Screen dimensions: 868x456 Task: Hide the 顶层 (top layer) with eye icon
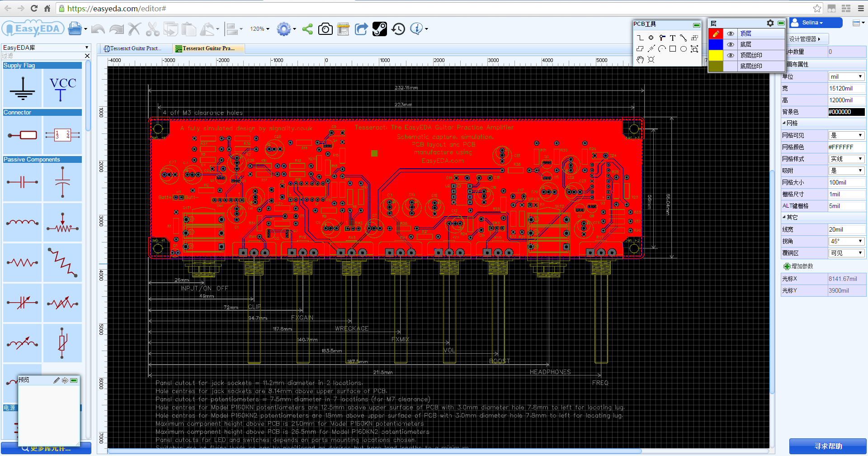(730, 34)
